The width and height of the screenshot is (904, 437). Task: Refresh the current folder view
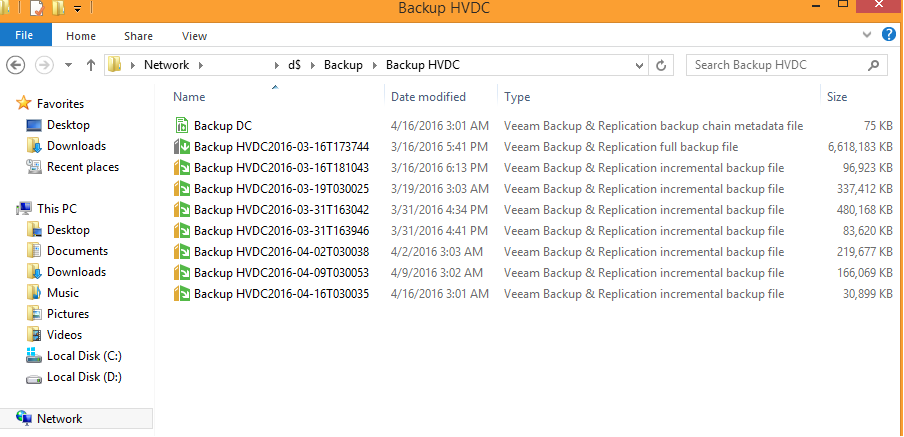[661, 65]
